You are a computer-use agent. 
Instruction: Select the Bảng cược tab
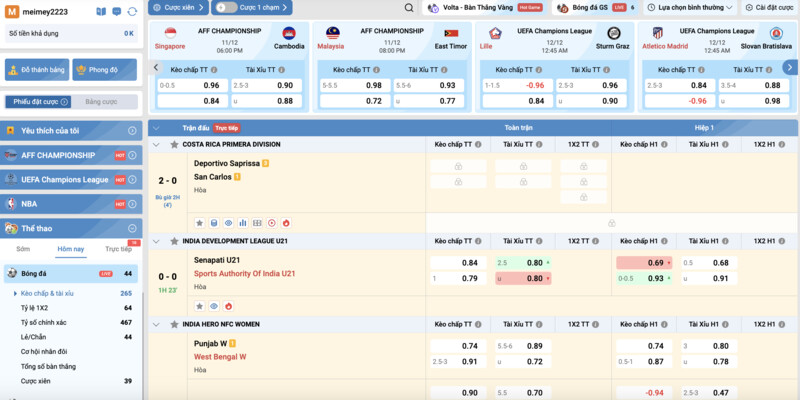pyautogui.click(x=104, y=102)
